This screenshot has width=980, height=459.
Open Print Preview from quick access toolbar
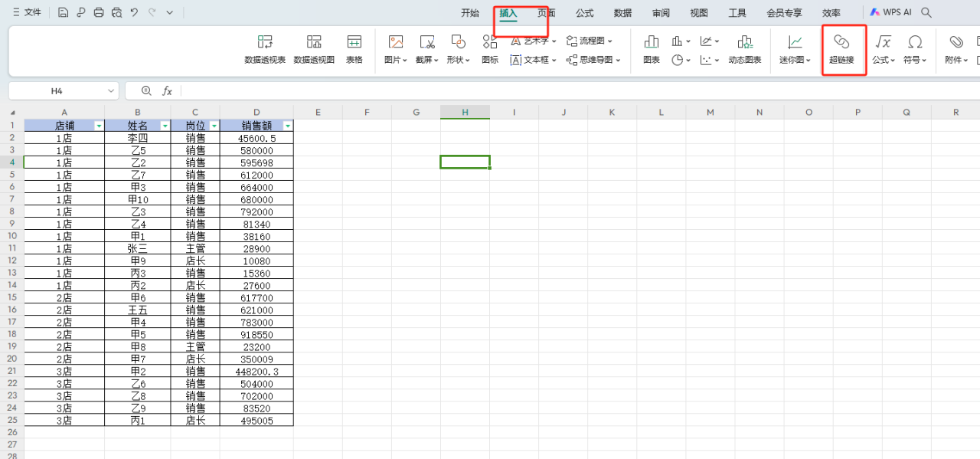(x=116, y=12)
